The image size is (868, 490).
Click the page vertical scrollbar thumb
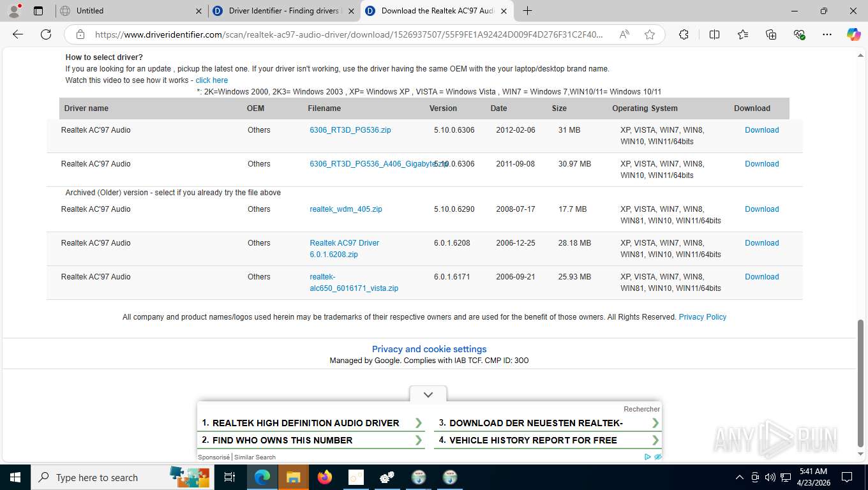point(861,383)
